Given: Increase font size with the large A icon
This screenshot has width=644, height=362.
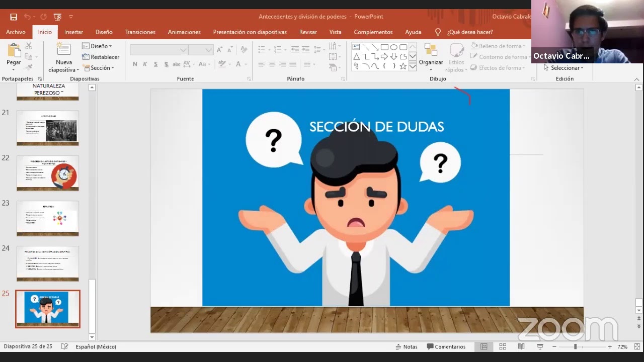Looking at the screenshot, I should (219, 50).
